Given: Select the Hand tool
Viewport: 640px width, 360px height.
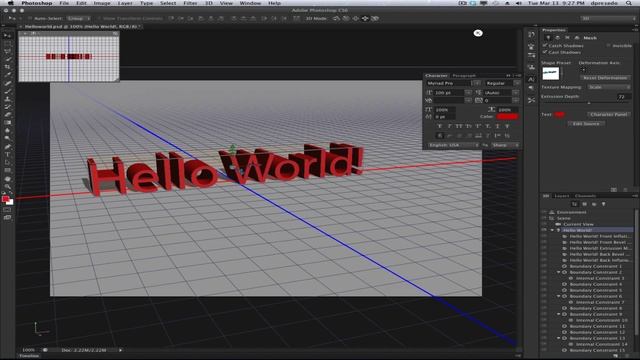Looking at the screenshot, I should 7,179.
